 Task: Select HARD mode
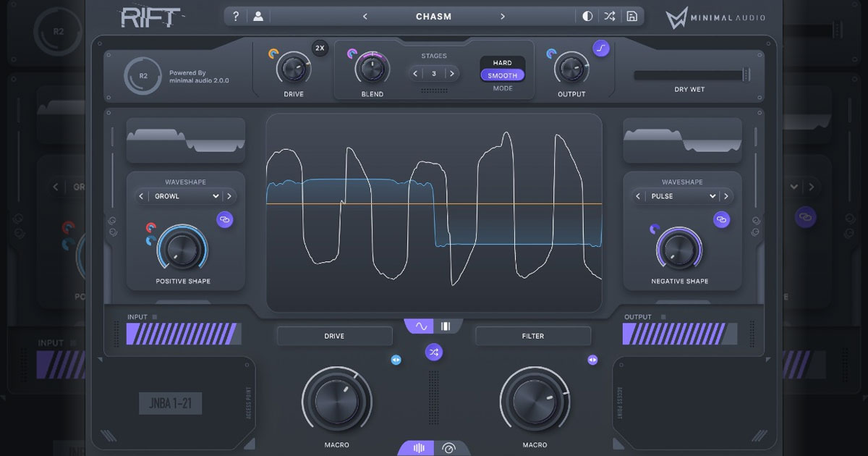[x=502, y=63]
